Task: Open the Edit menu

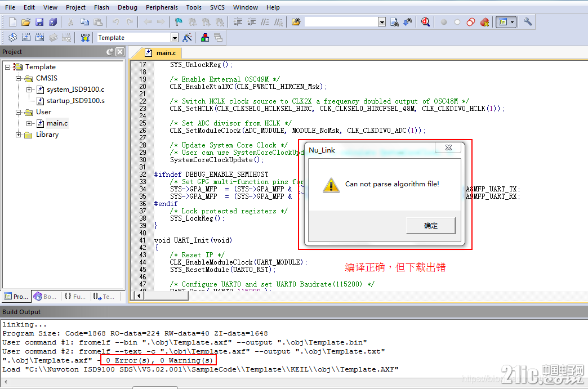Action: tap(29, 7)
